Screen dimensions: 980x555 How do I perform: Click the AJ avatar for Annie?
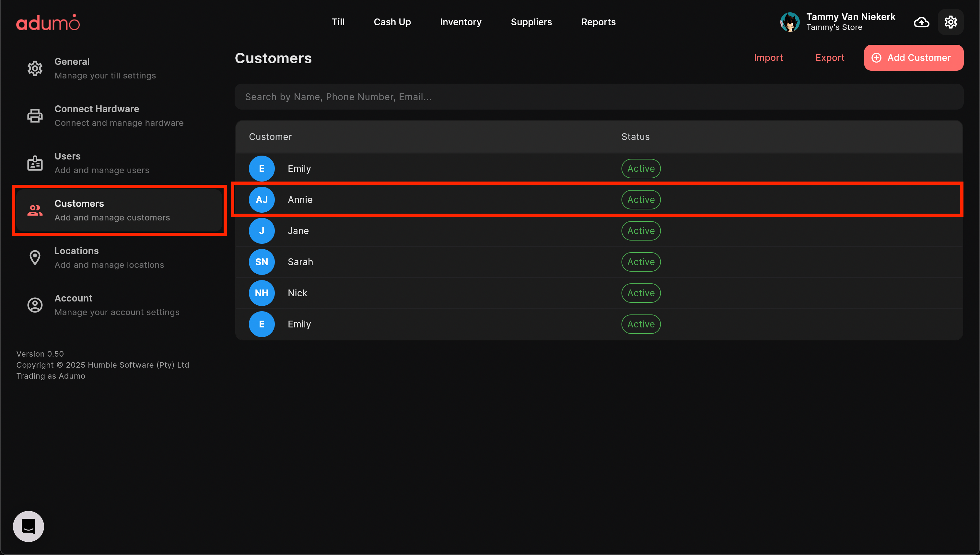pos(262,200)
